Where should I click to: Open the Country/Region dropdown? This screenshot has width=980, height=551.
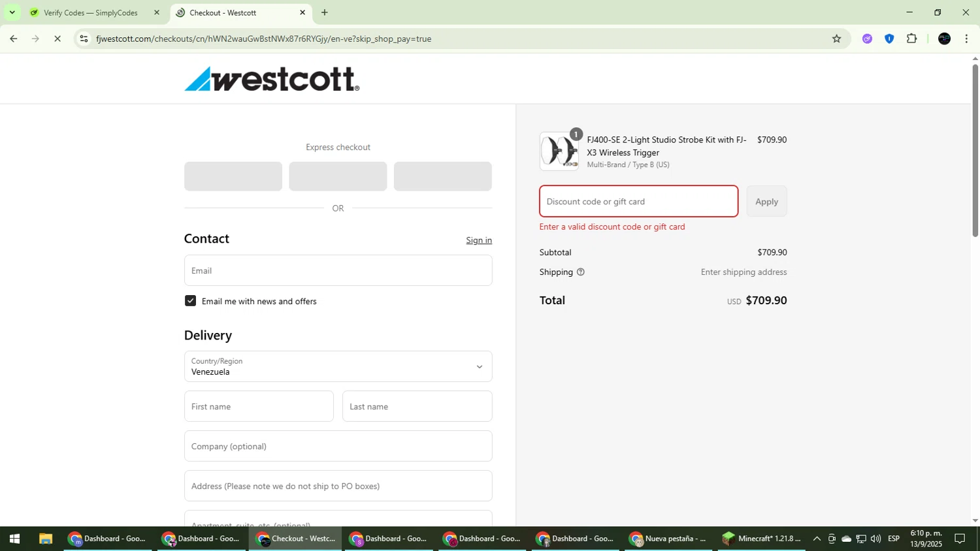(x=338, y=366)
